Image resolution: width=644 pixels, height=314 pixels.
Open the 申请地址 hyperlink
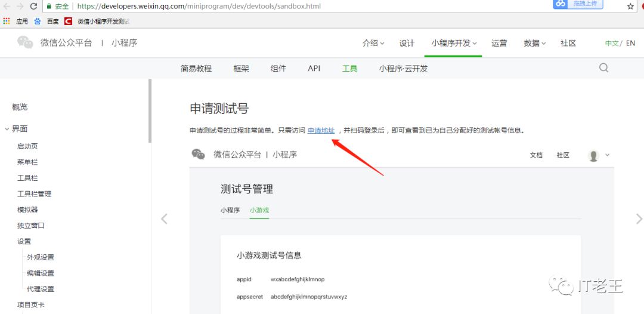[x=321, y=131]
